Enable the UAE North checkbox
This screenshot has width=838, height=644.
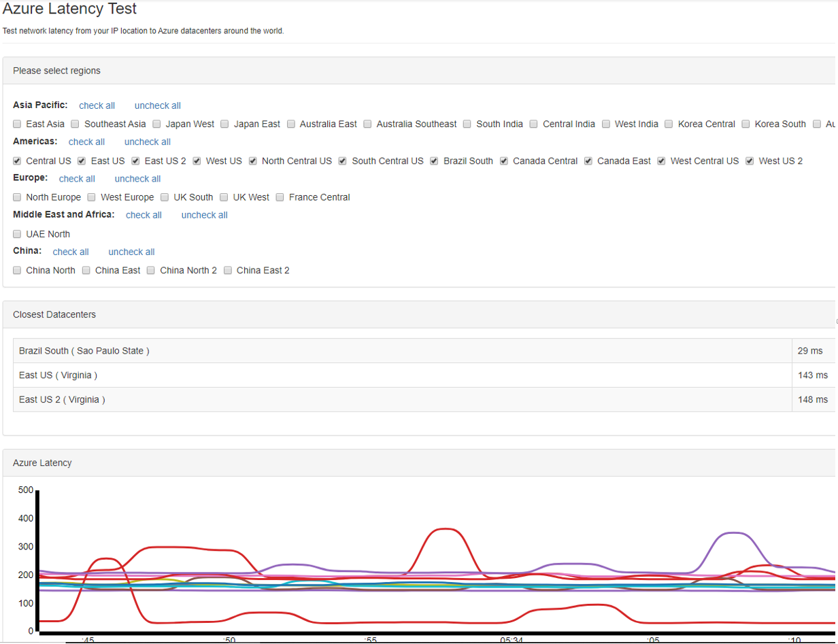[17, 235]
